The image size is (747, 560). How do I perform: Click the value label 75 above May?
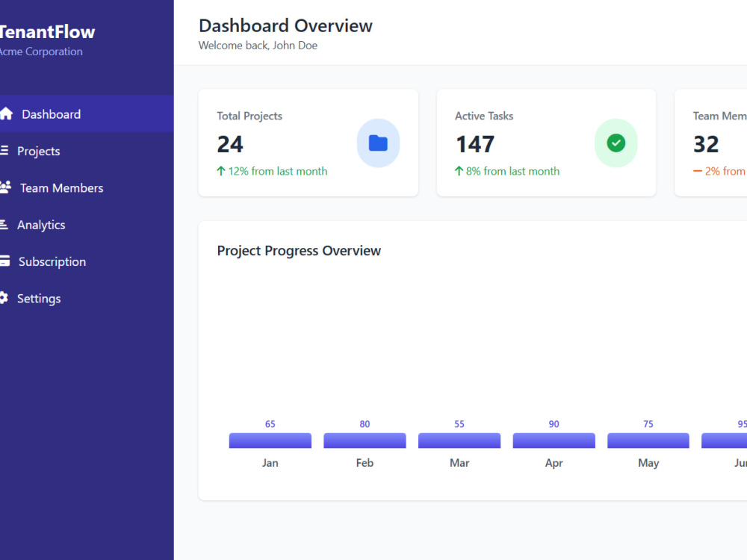click(x=648, y=424)
